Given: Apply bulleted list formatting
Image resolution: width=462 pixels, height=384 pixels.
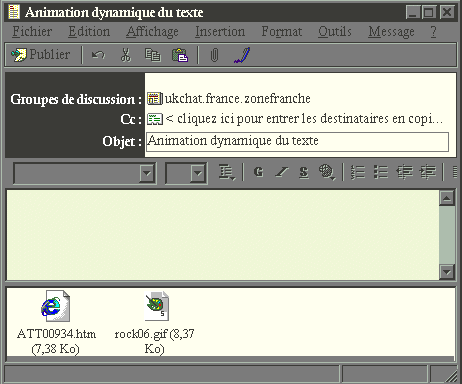Looking at the screenshot, I should point(381,172).
